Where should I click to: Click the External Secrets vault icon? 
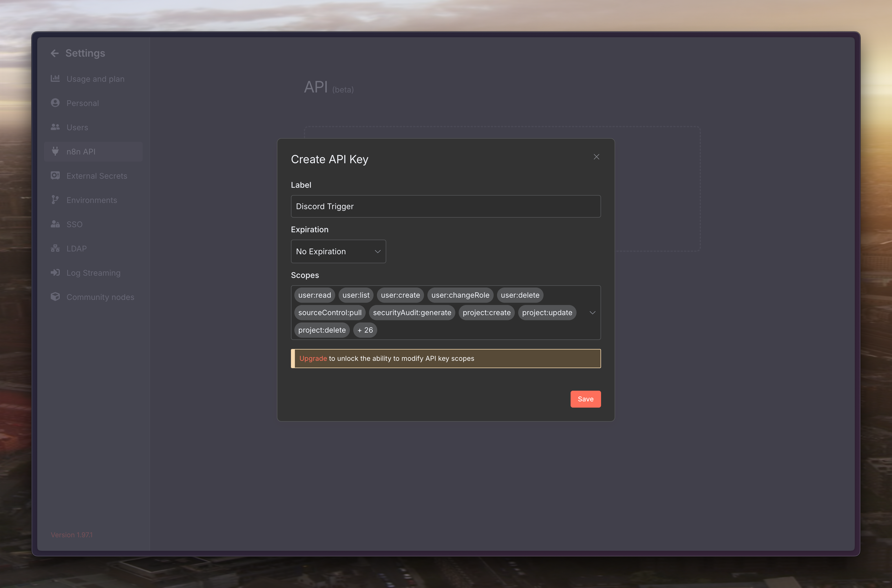tap(55, 176)
